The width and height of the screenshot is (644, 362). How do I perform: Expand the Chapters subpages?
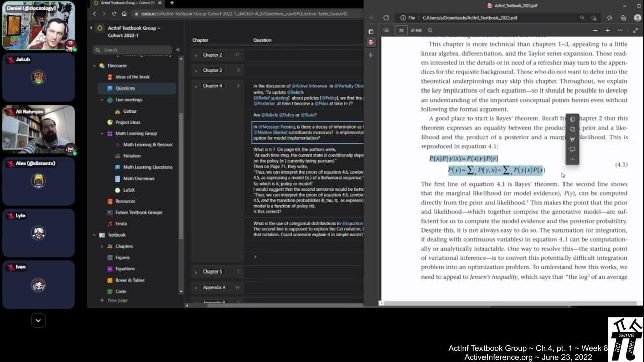pyautogui.click(x=102, y=246)
